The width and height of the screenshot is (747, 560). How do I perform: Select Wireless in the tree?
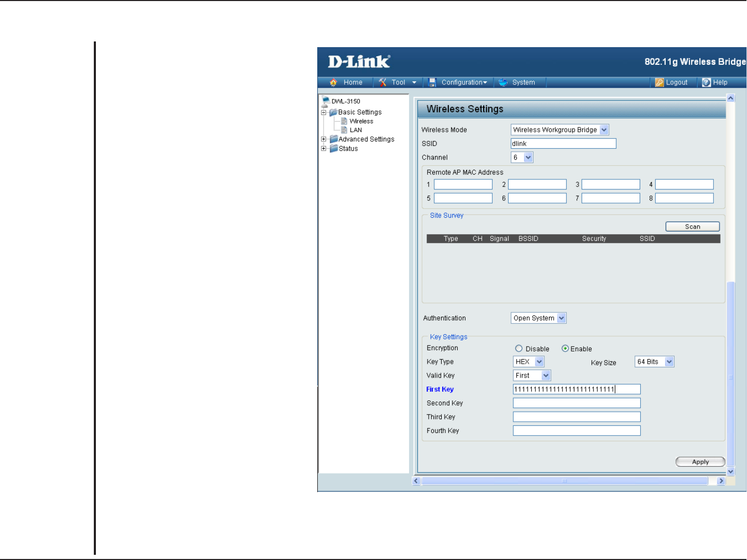tap(361, 121)
